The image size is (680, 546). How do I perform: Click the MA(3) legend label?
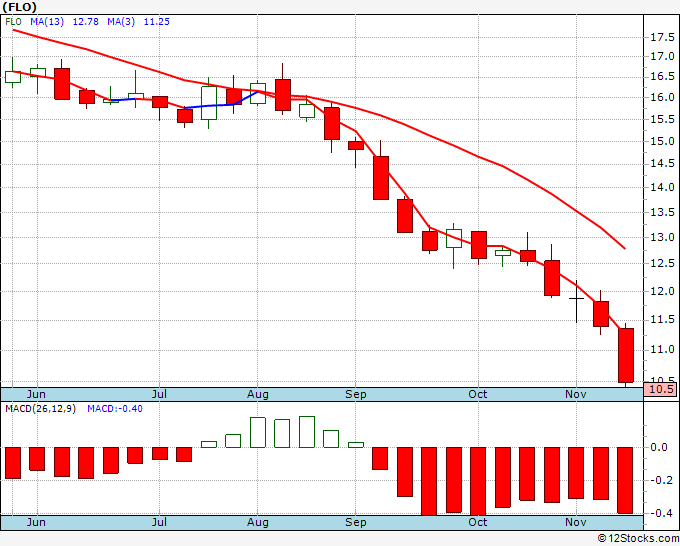point(121,22)
